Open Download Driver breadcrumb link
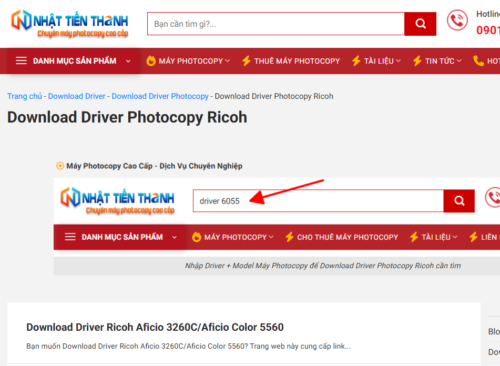This screenshot has height=366, width=500. pos(77,96)
